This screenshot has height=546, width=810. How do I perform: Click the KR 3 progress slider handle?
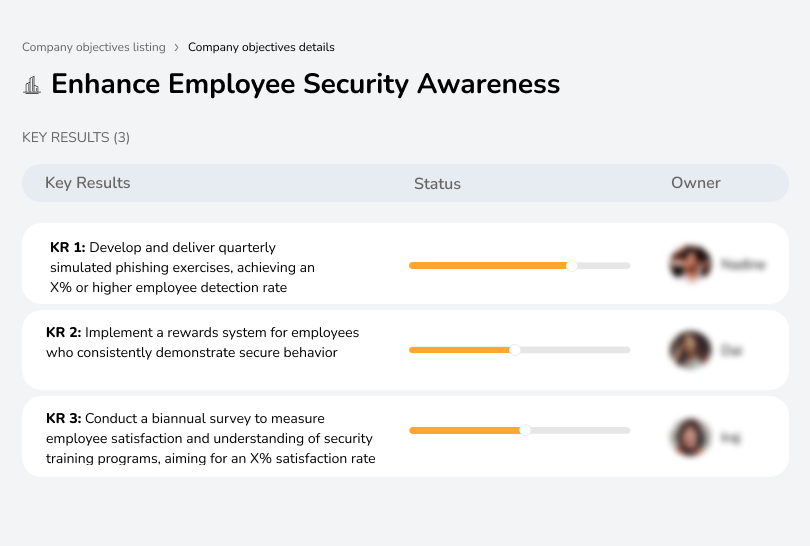[x=525, y=430]
